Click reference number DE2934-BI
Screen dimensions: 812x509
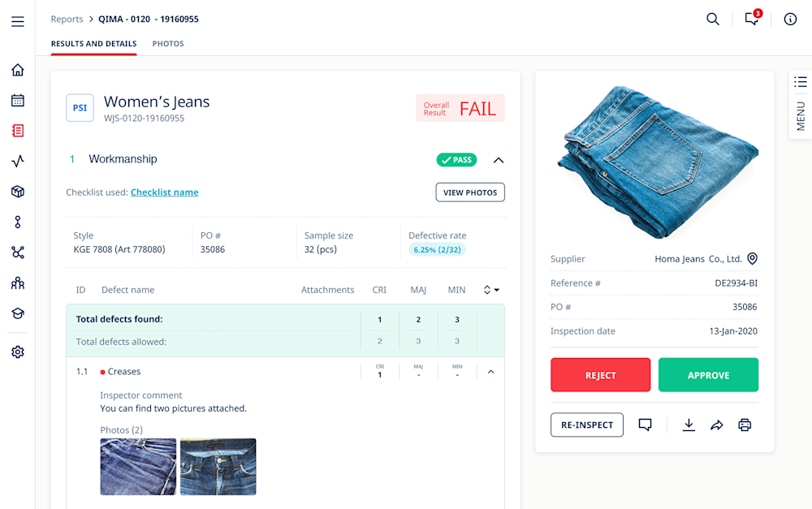pos(736,283)
